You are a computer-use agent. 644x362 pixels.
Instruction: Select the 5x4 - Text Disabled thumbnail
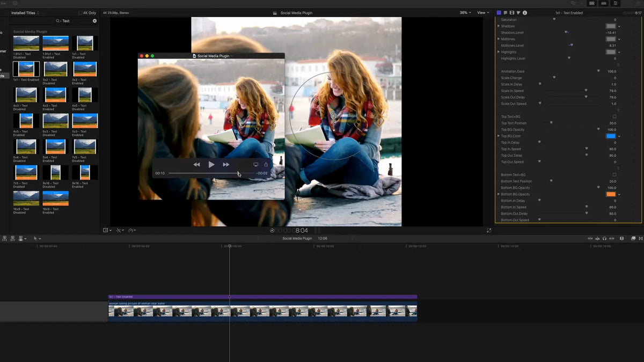(26, 146)
